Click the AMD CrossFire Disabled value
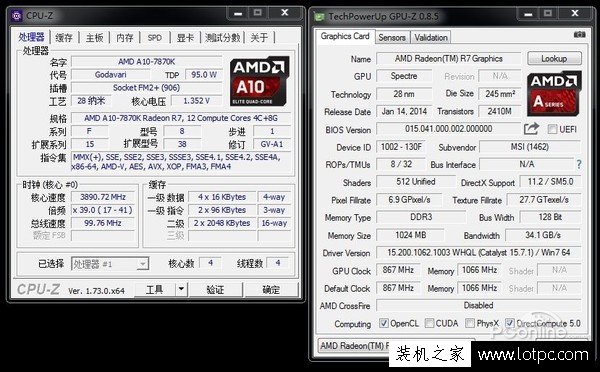 pyautogui.click(x=478, y=305)
